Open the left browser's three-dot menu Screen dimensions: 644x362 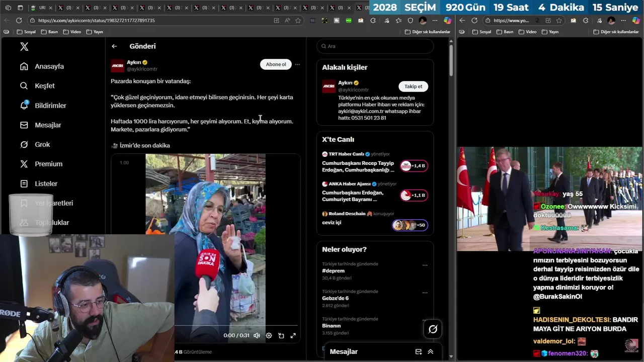435,21
